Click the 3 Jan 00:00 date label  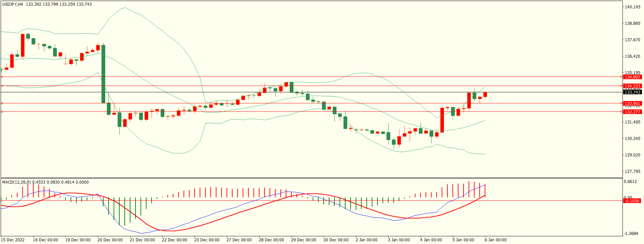coord(399,240)
